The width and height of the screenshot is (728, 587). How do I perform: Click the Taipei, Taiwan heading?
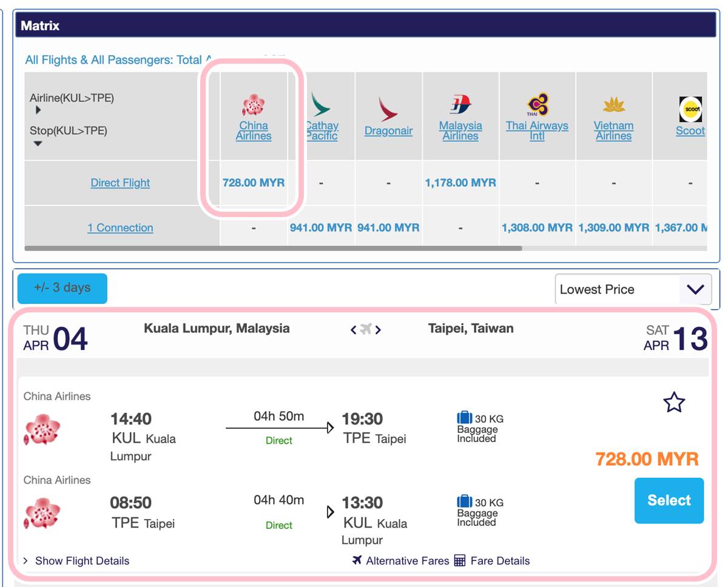[x=471, y=329]
